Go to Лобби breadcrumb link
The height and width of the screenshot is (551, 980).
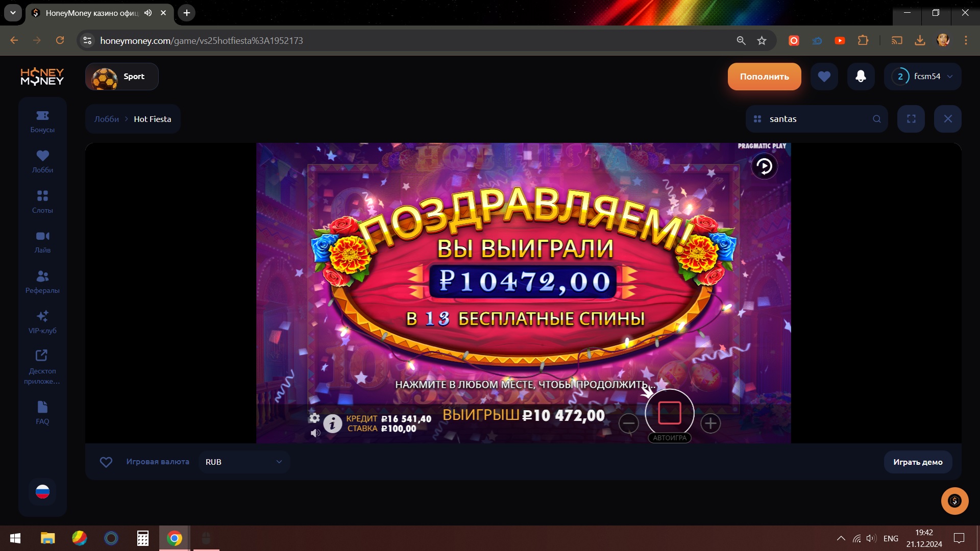click(106, 119)
